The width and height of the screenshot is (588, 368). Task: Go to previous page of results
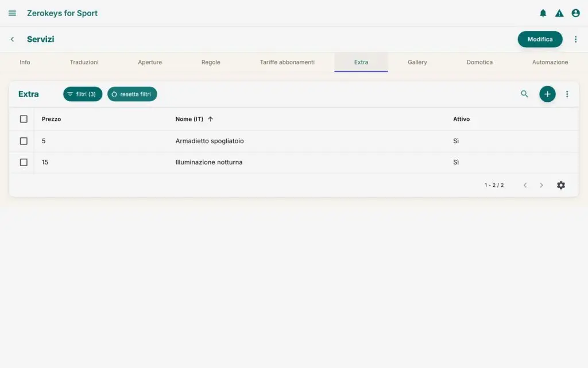[x=525, y=185]
